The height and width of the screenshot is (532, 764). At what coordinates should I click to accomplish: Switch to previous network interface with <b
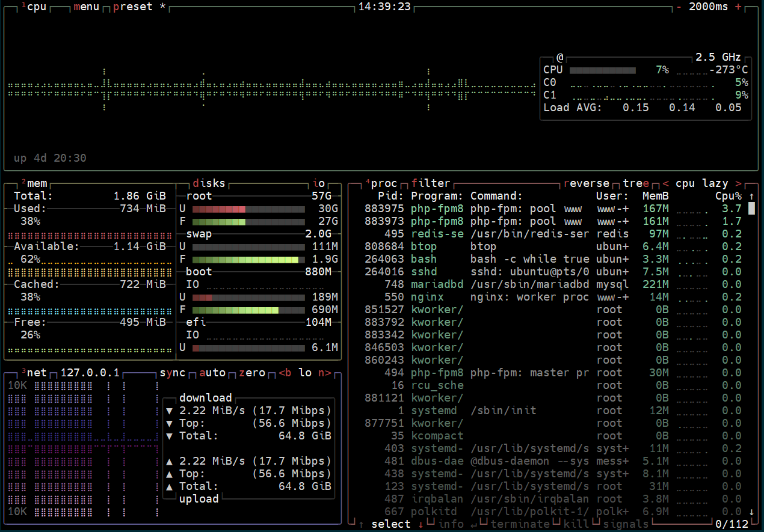285,373
